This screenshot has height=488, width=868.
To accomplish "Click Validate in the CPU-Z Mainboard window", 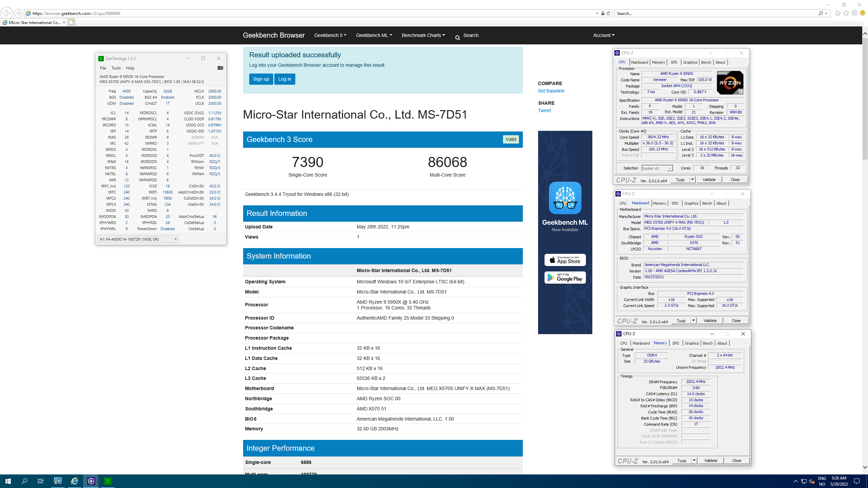I will [x=710, y=321].
